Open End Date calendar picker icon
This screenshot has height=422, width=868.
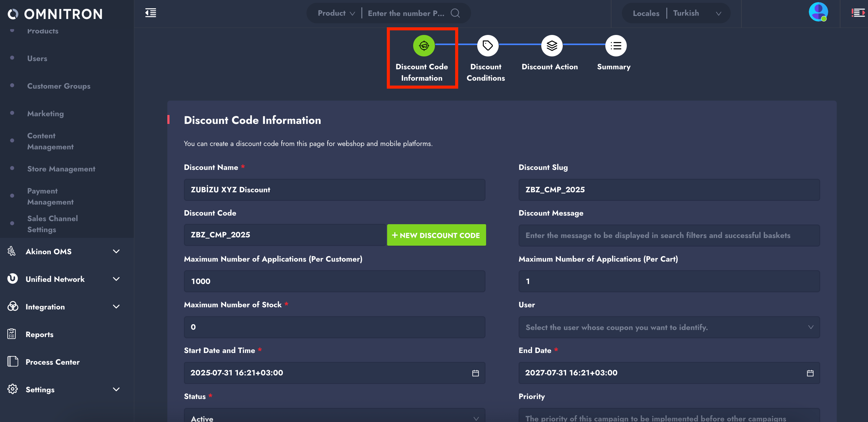(810, 373)
